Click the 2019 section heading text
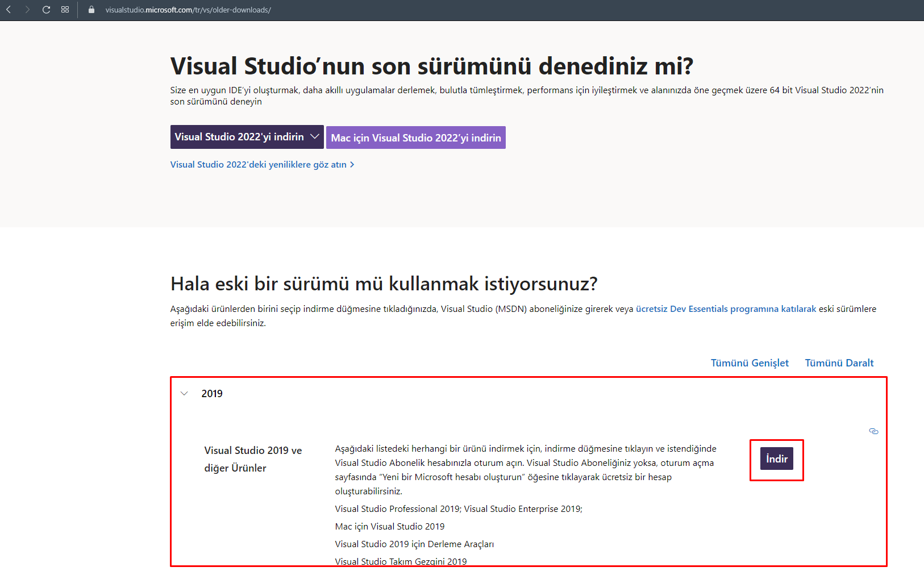Screen dimensions: 924x571 coord(212,394)
